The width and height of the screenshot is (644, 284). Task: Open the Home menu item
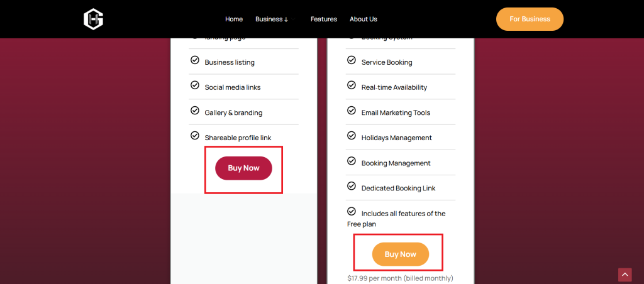pos(234,19)
